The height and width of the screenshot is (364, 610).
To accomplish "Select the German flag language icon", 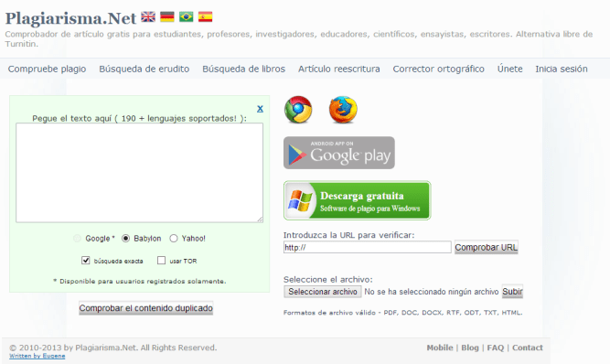I will point(167,16).
